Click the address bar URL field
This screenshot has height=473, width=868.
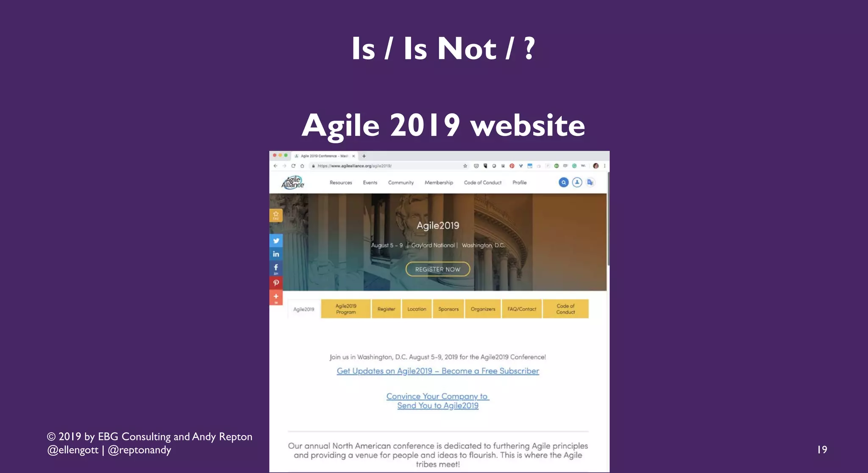[x=390, y=166]
